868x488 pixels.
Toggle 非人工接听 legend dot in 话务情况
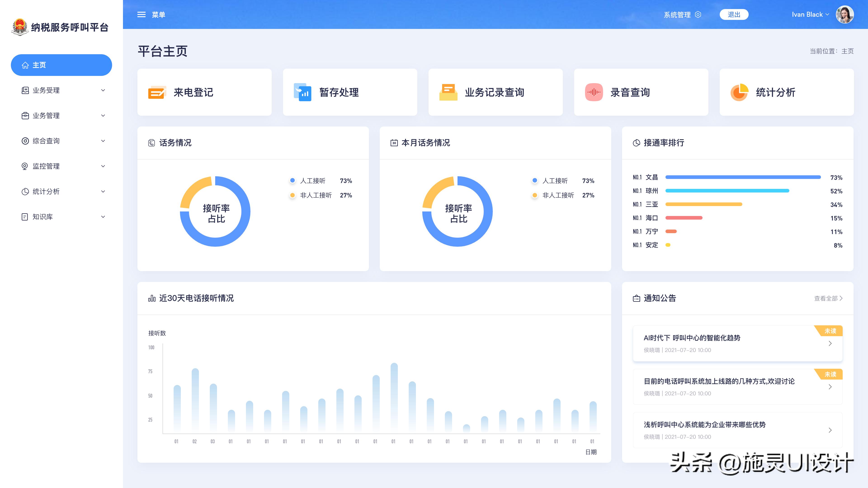click(292, 195)
